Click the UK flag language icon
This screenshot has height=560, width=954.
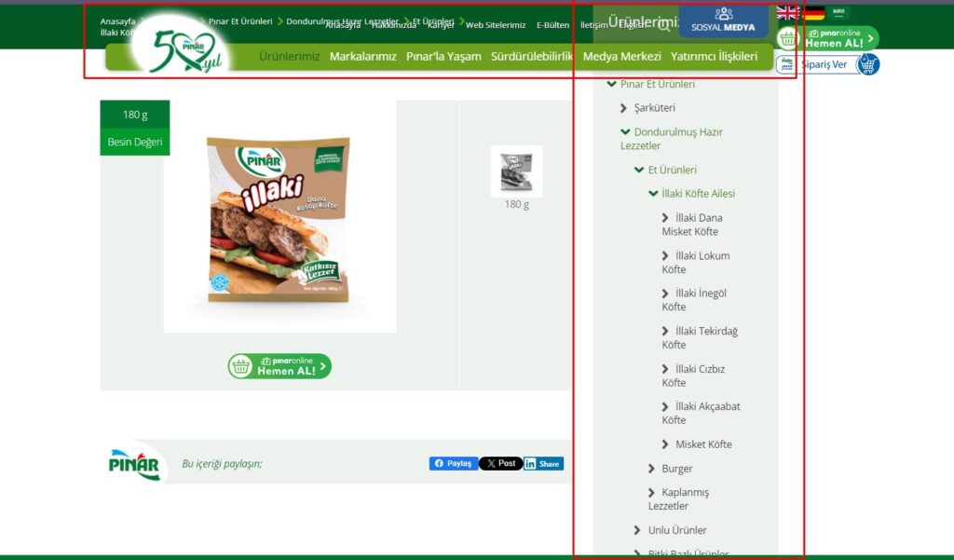point(786,13)
